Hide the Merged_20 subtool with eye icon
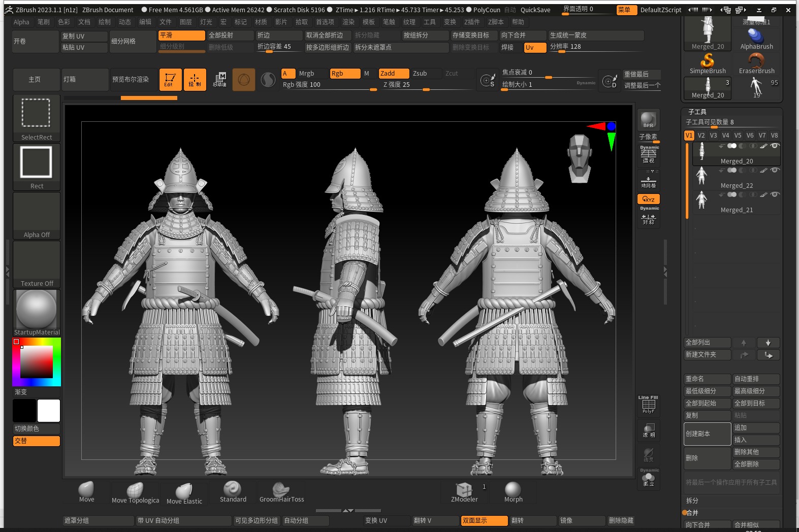Image resolution: width=799 pixels, height=532 pixels. [x=774, y=146]
